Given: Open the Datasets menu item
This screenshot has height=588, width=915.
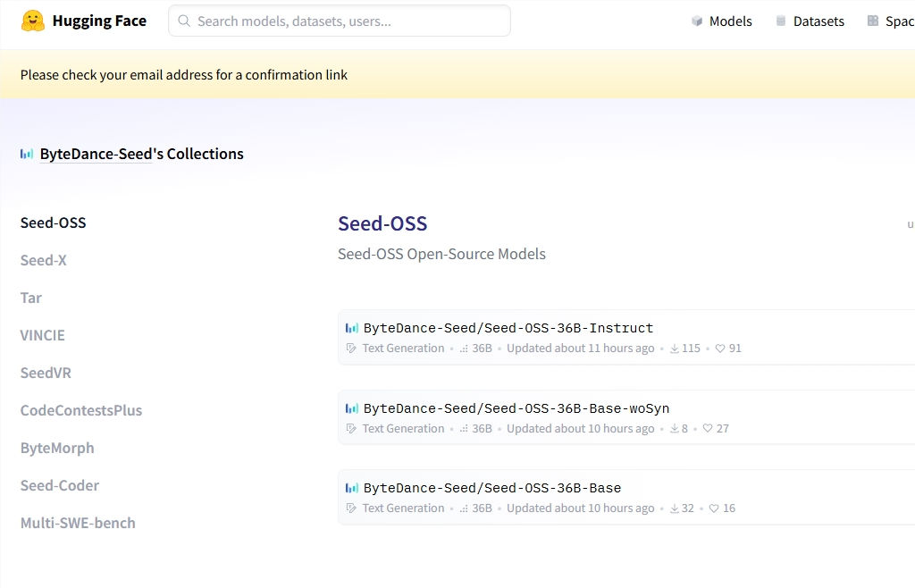Looking at the screenshot, I should 818,21.
